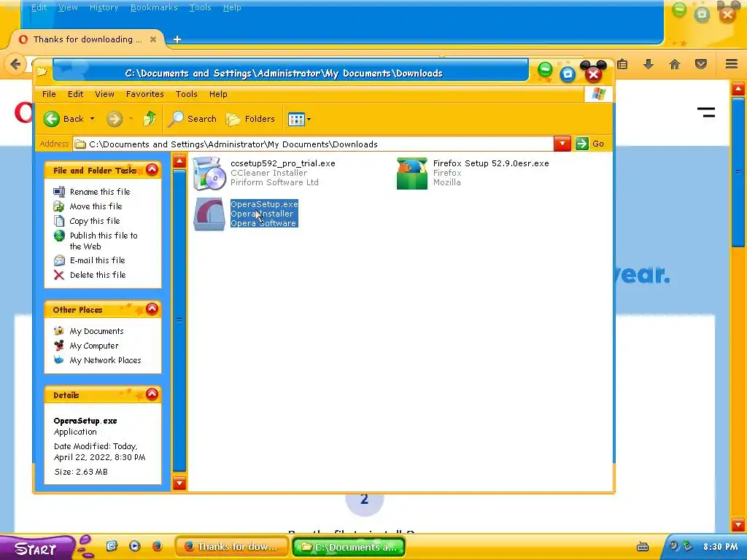Viewport: 747px width, 560px height.
Task: Click Firefox back arrow in browser toolbar
Action: (16, 64)
